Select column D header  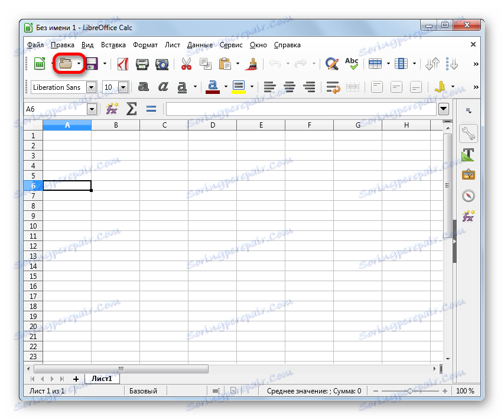[213, 125]
